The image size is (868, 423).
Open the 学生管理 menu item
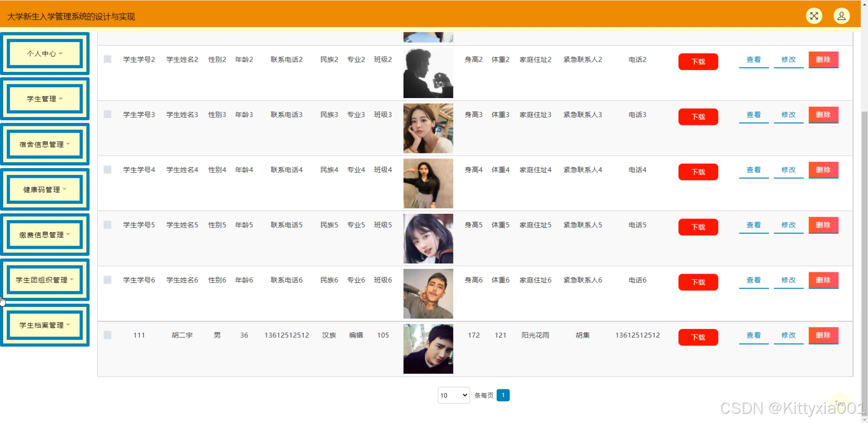(x=45, y=99)
